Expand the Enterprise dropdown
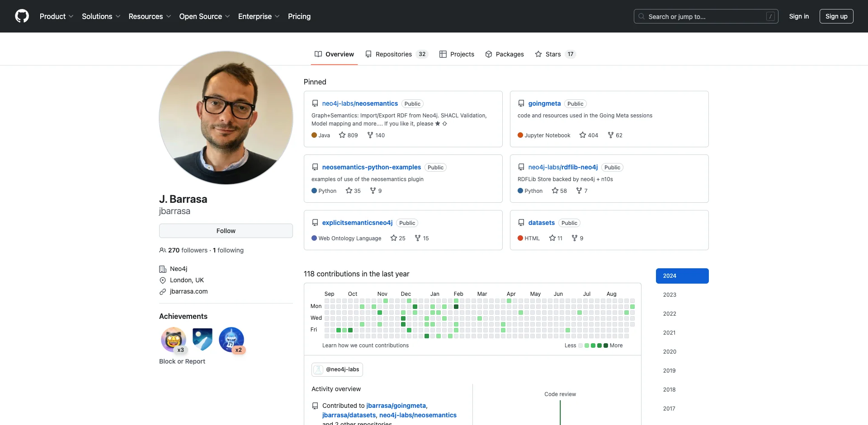This screenshot has width=868, height=425. (x=259, y=16)
